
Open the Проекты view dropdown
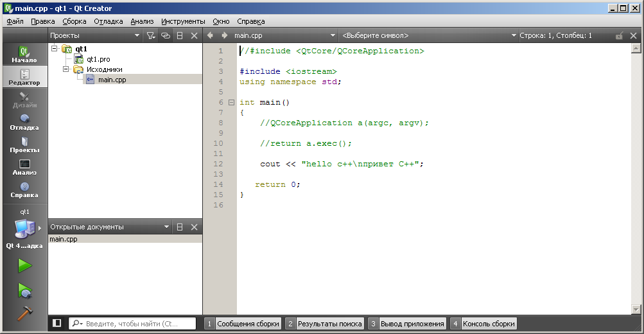click(x=95, y=36)
